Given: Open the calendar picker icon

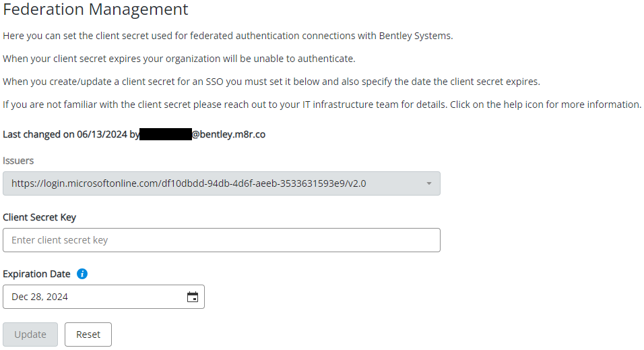Looking at the screenshot, I should 193,297.
